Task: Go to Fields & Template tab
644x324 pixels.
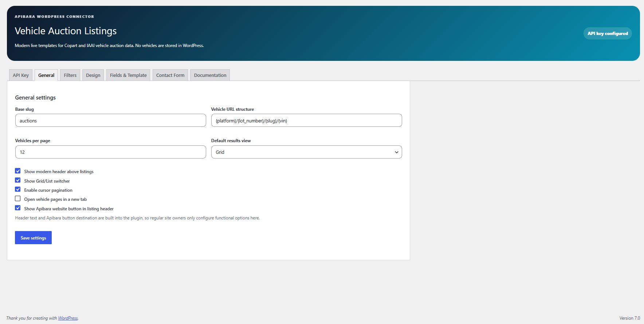Action: tap(128, 75)
